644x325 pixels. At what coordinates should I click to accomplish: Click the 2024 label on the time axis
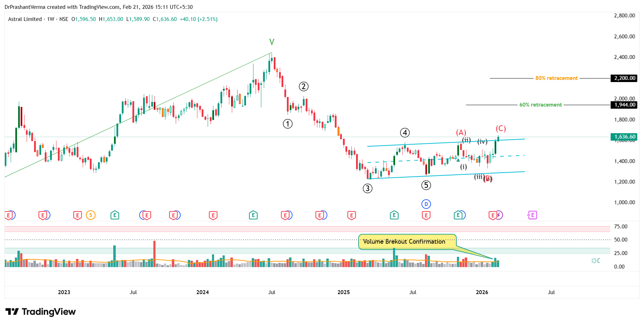203,292
